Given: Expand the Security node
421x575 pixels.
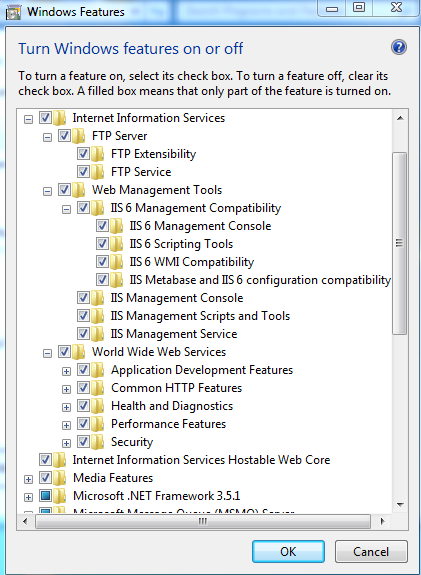Looking at the screenshot, I should coord(66,443).
